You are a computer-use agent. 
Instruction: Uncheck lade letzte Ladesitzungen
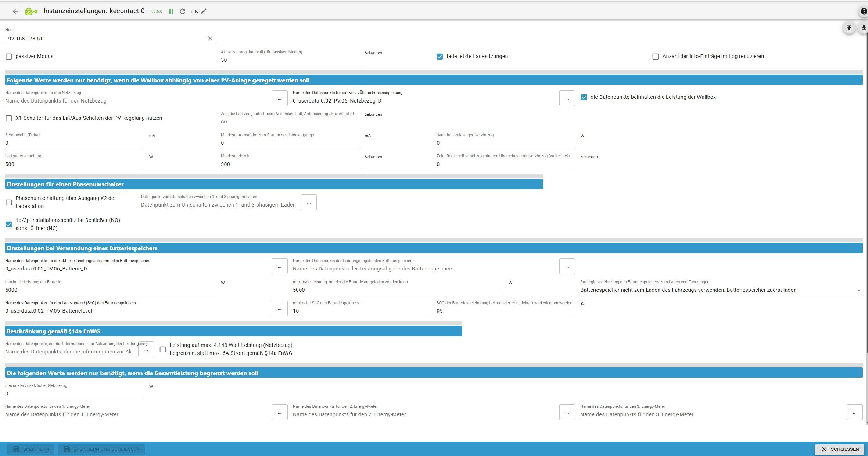440,57
